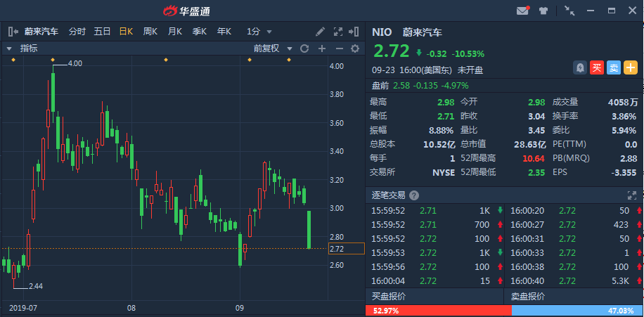Click the 换手率 value 3.86%
The width and height of the screenshot is (644, 317).
[624, 117]
